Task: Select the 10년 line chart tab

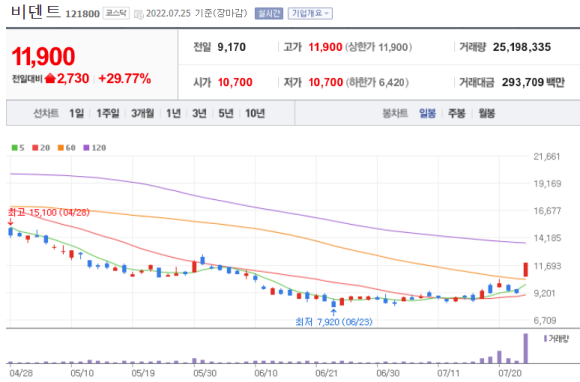Action: (x=255, y=113)
